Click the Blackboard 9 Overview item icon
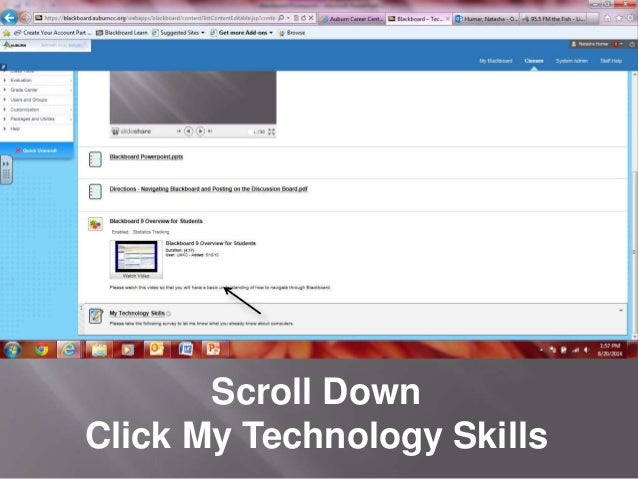 (x=95, y=224)
